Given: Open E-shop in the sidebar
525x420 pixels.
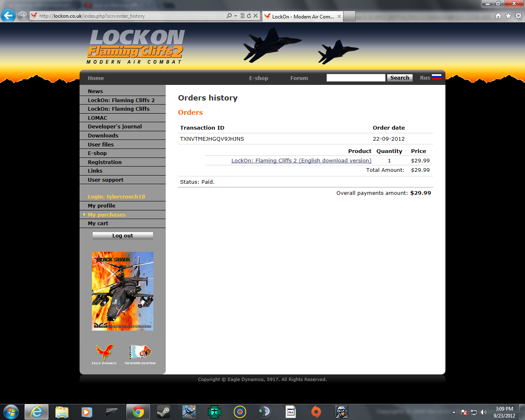Looking at the screenshot, I should tap(97, 153).
